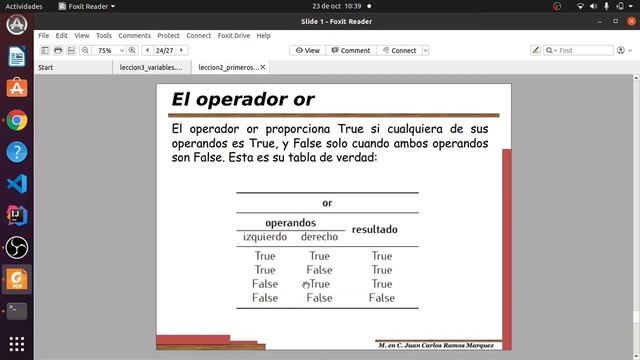
Task: Switch to the leccion3_variables tab
Action: [x=151, y=67]
